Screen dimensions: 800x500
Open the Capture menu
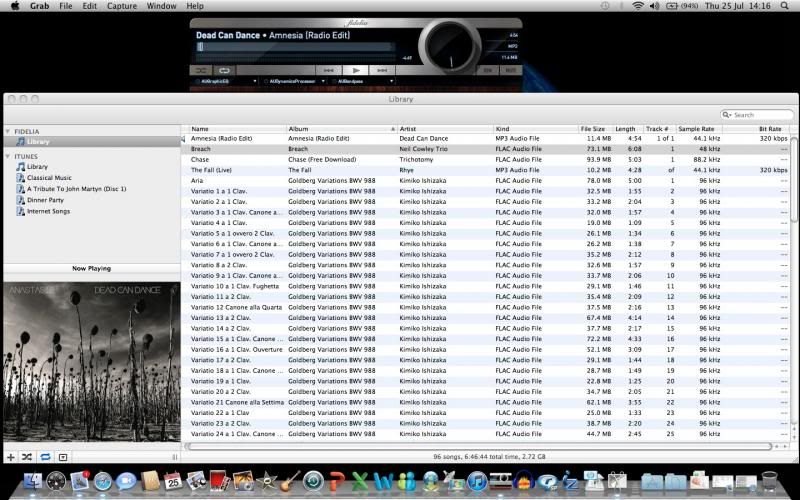click(122, 6)
